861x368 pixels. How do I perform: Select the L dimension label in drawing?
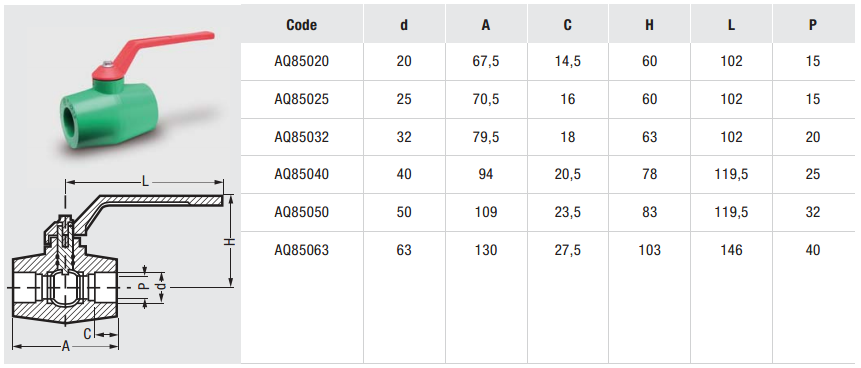pyautogui.click(x=145, y=182)
